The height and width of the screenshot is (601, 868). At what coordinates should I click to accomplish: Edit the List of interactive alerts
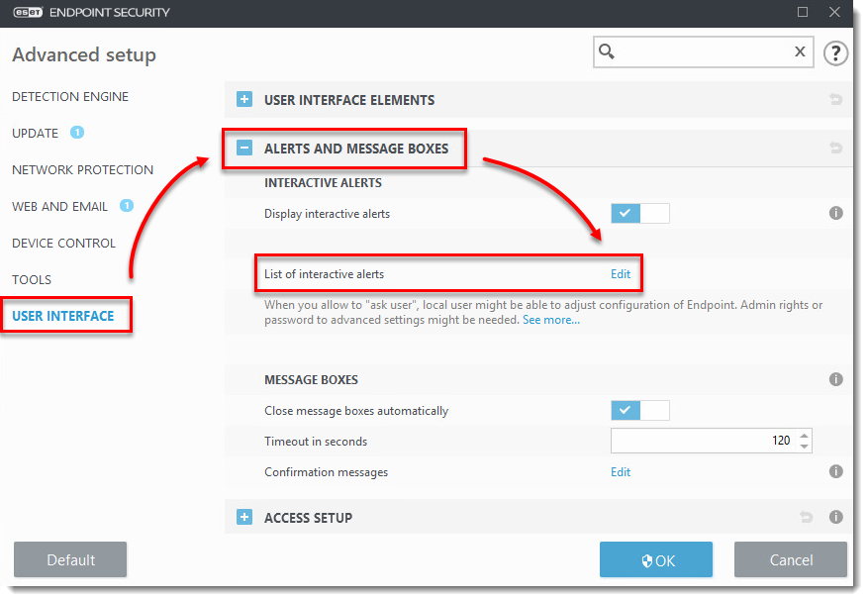tap(621, 273)
